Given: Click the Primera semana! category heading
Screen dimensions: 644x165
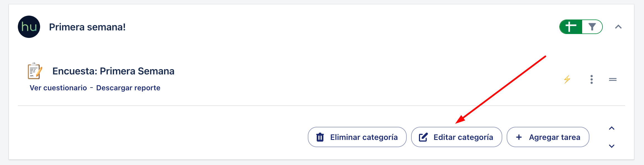Looking at the screenshot, I should tap(87, 27).
